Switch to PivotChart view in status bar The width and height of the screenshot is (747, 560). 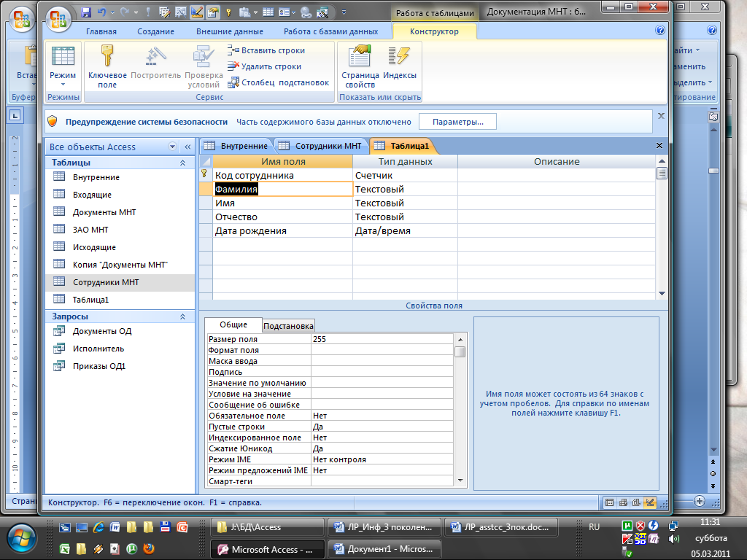[636, 502]
